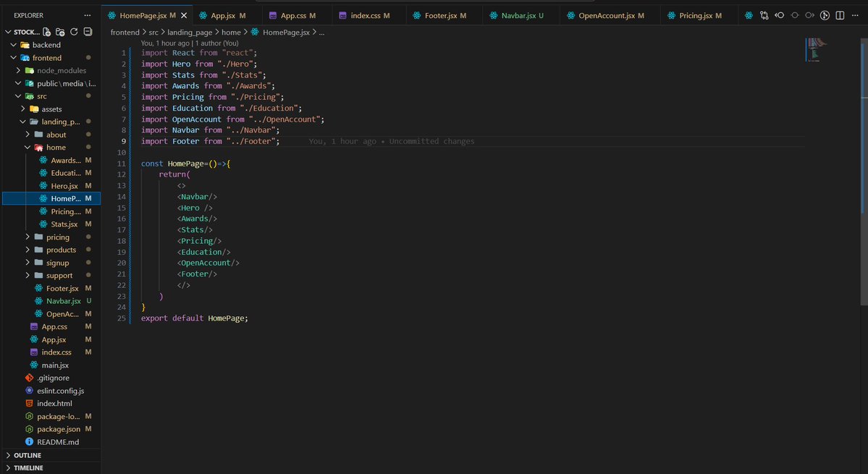868x474 pixels.
Task: Expand the TIMELINE section
Action: click(x=28, y=468)
